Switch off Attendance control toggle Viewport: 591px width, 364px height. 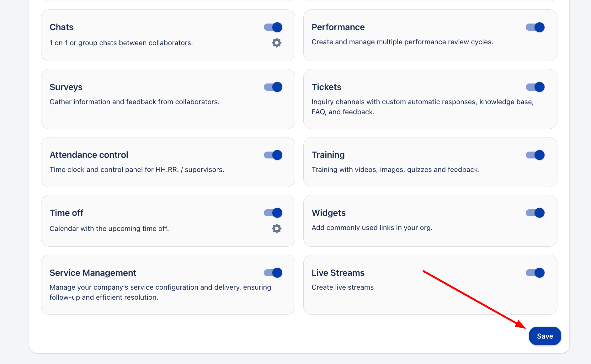tap(273, 155)
